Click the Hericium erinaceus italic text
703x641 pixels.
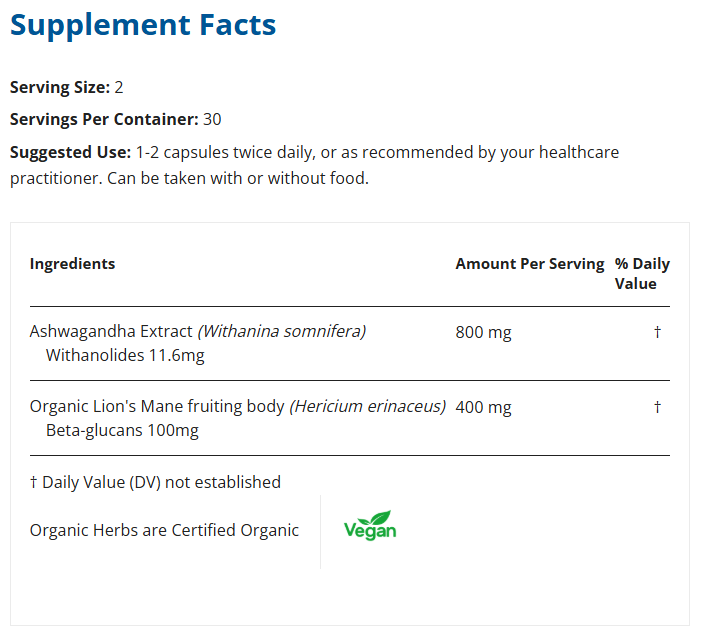368,407
